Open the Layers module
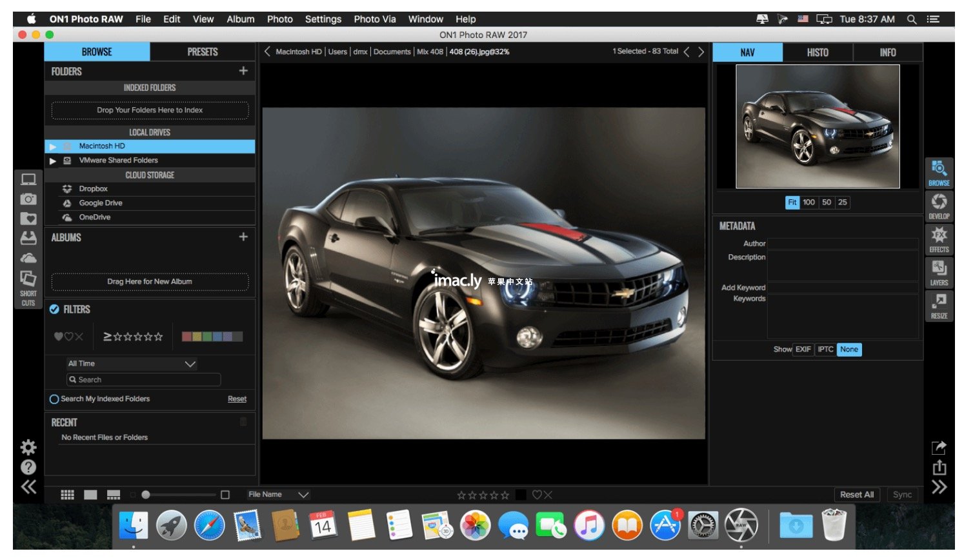 click(x=939, y=273)
